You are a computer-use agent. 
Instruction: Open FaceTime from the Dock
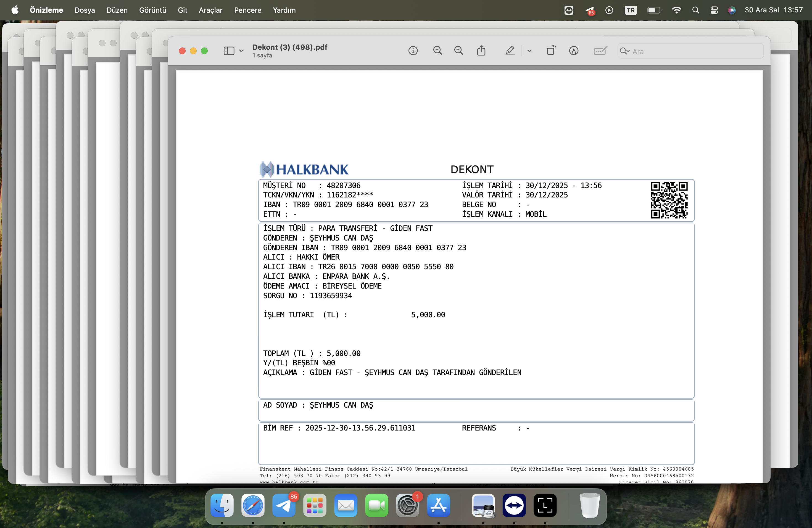[x=377, y=505]
